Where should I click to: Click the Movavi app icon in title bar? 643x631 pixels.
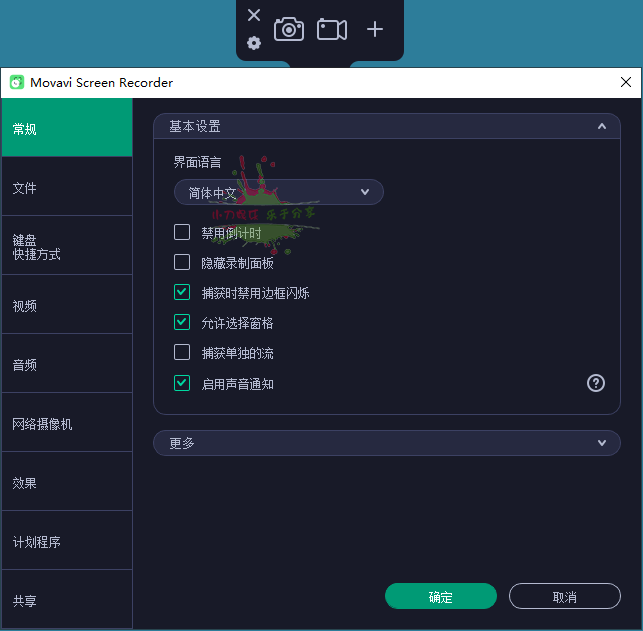[16, 83]
